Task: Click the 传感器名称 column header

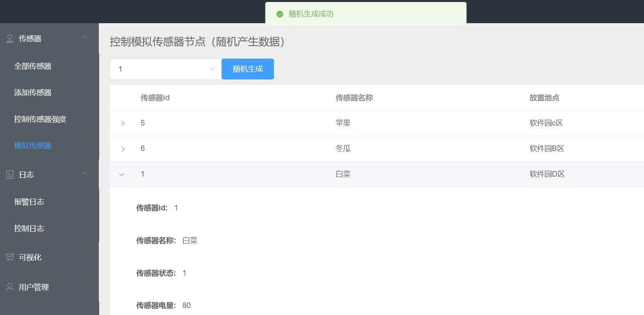Action: tap(354, 98)
